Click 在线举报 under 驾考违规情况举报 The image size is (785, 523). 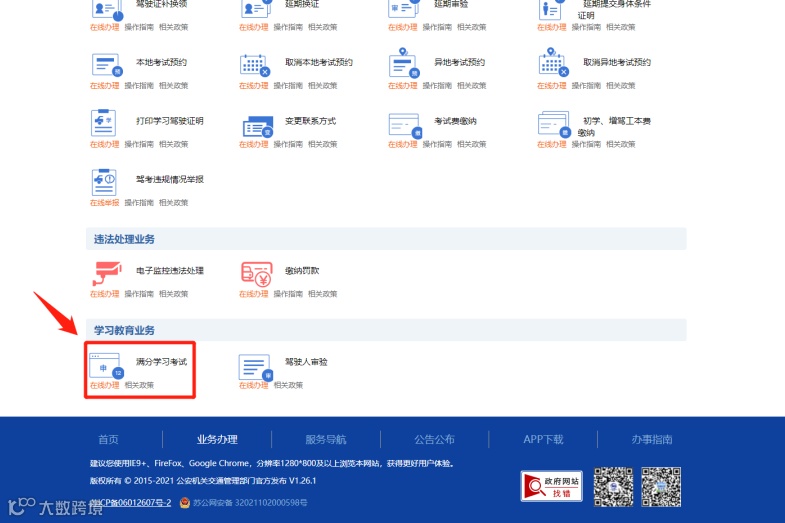pyautogui.click(x=105, y=203)
